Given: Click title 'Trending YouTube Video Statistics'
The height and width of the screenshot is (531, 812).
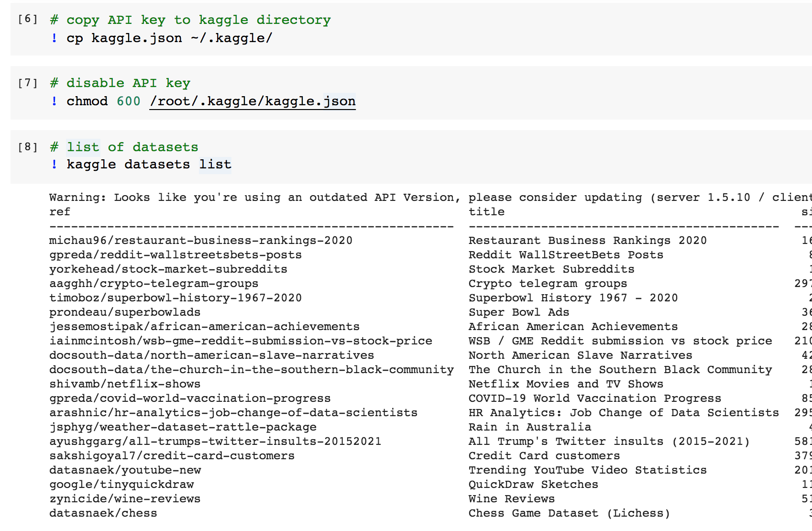Looking at the screenshot, I should coord(588,470).
